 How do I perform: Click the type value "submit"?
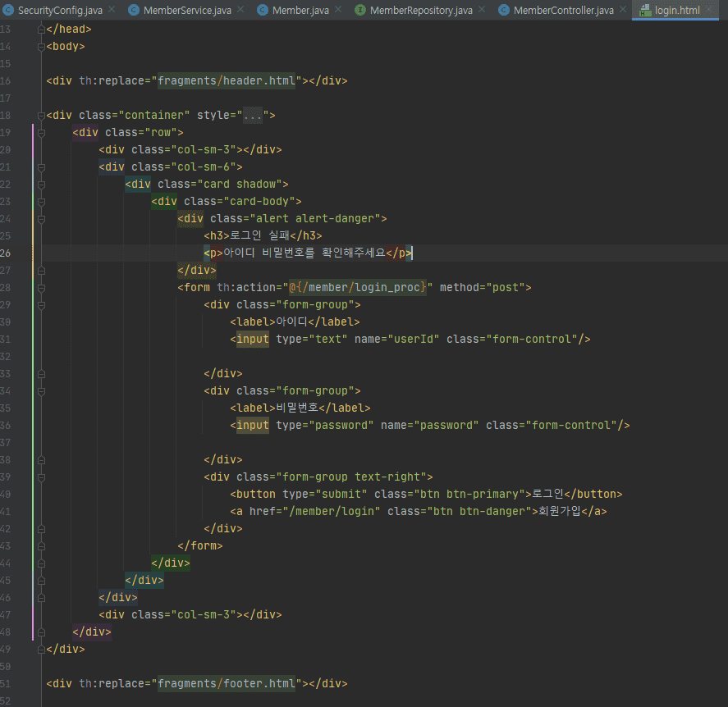[341, 494]
